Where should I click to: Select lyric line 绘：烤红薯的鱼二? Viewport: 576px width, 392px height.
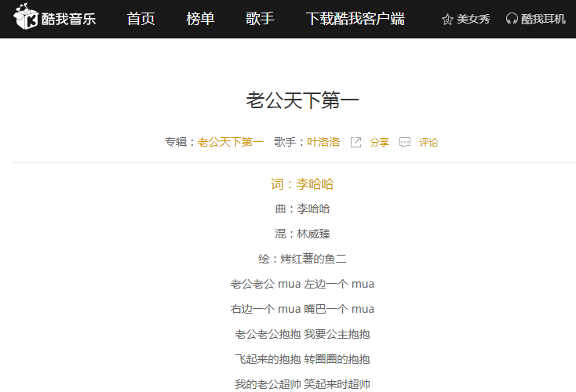(x=302, y=259)
